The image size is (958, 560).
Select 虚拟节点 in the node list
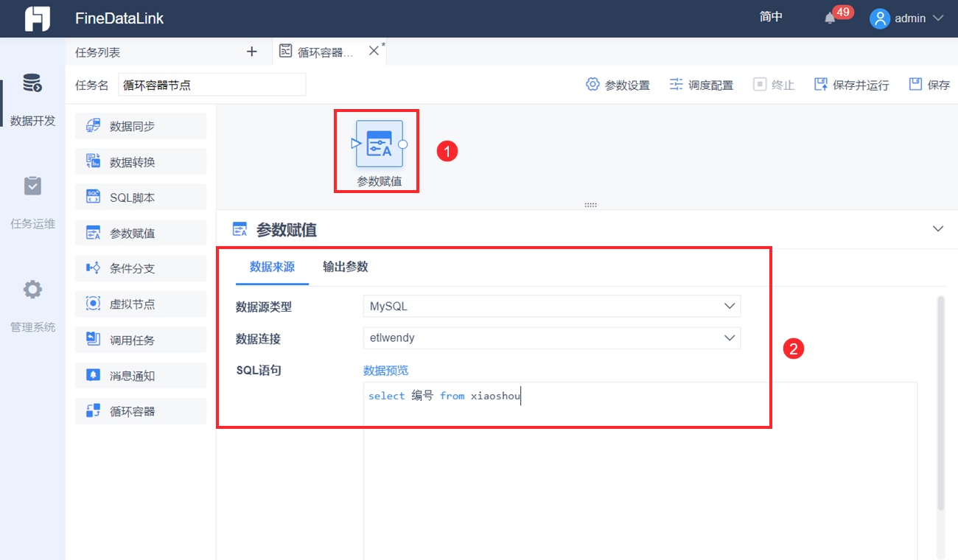141,304
